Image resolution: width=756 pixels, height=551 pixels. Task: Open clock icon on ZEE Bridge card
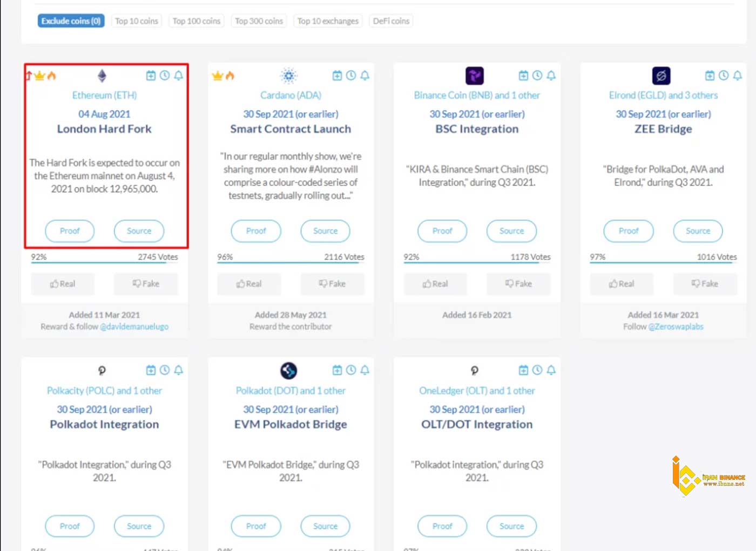724,76
